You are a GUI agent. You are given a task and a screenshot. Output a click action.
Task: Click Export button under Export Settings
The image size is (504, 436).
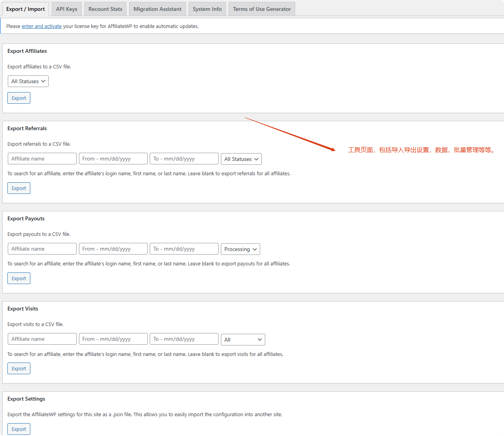19,429
